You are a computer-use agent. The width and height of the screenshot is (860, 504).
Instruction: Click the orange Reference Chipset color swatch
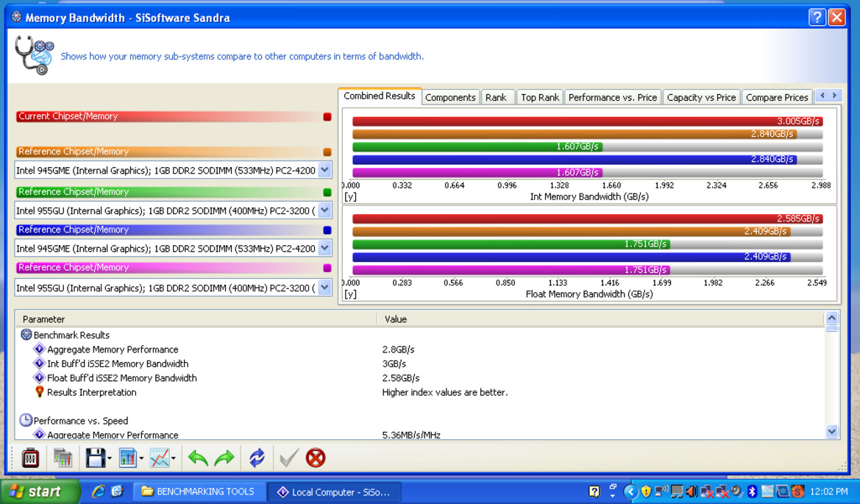click(327, 152)
